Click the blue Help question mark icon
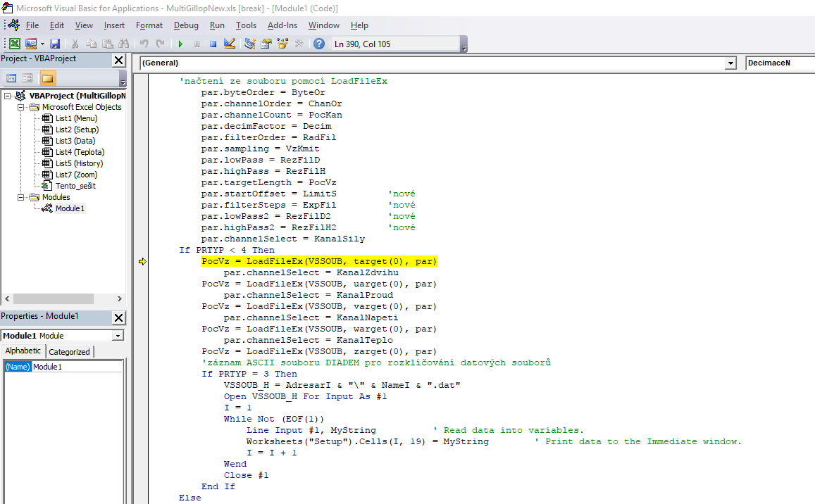Image resolution: width=815 pixels, height=504 pixels. (319, 44)
